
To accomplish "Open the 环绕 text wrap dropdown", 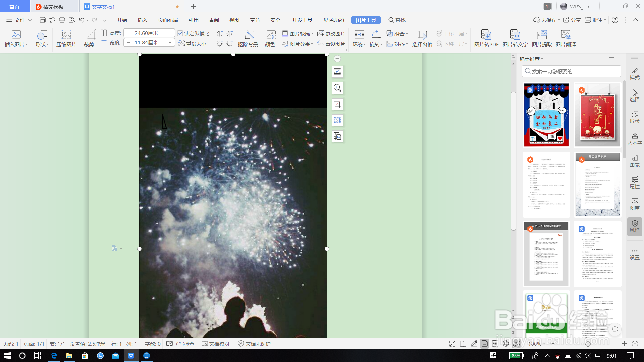I will tap(359, 44).
